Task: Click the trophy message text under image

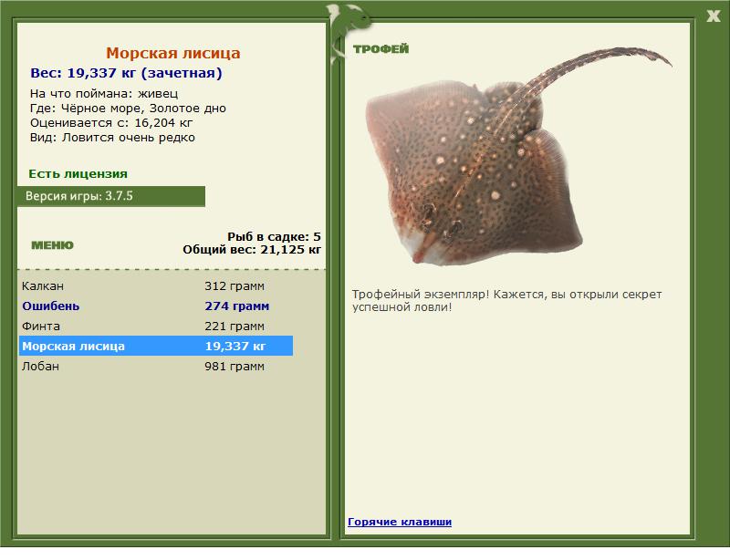Action: (x=506, y=301)
